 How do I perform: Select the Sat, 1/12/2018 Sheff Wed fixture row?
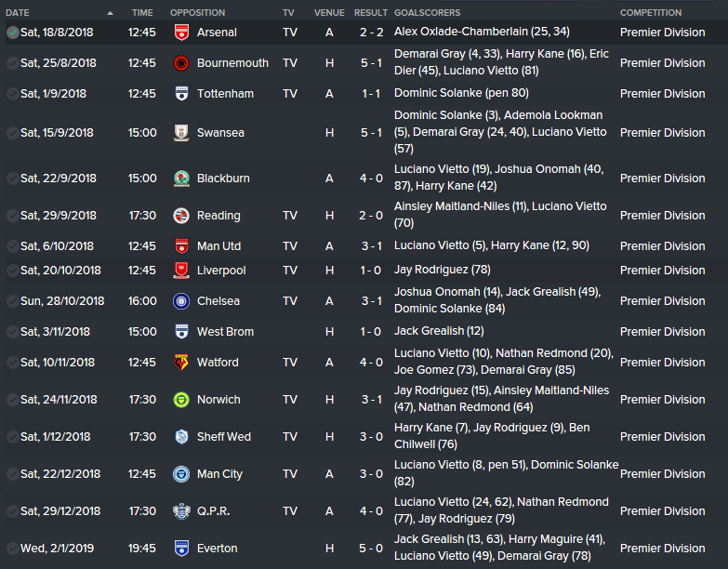(x=58, y=437)
